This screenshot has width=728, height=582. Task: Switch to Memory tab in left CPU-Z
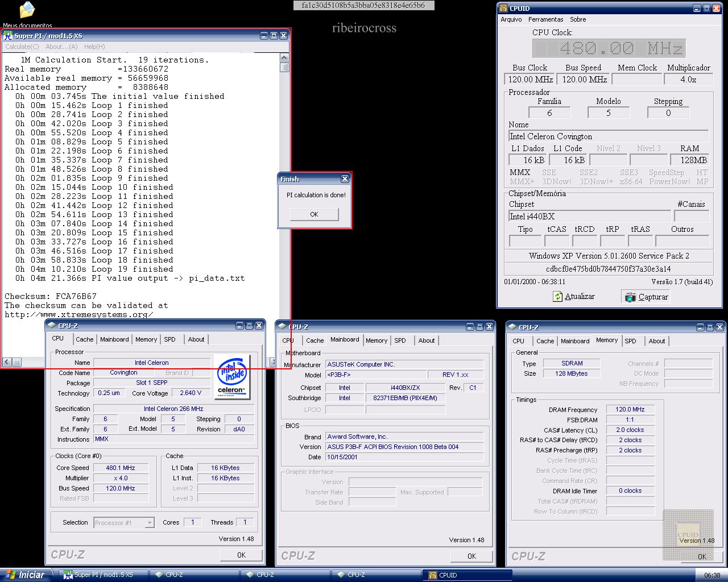[x=146, y=339]
